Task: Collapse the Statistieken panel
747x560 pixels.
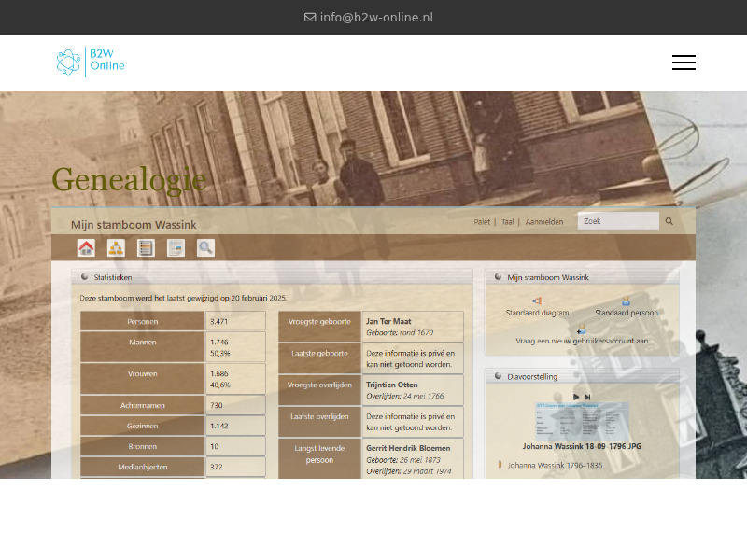Action: pyautogui.click(x=84, y=277)
